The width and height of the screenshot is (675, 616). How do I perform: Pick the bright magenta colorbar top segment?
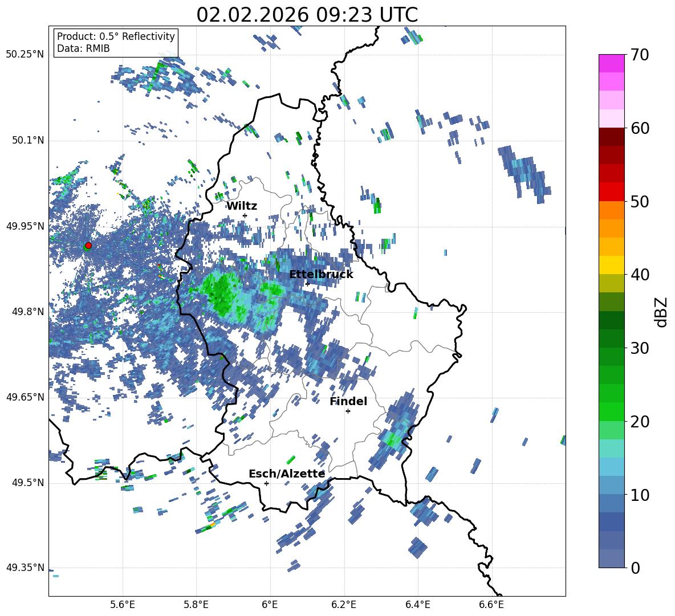click(612, 63)
